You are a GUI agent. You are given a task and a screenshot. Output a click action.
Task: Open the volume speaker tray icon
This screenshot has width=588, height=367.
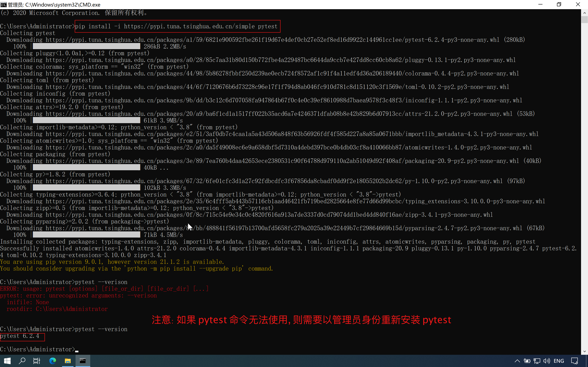pyautogui.click(x=546, y=361)
